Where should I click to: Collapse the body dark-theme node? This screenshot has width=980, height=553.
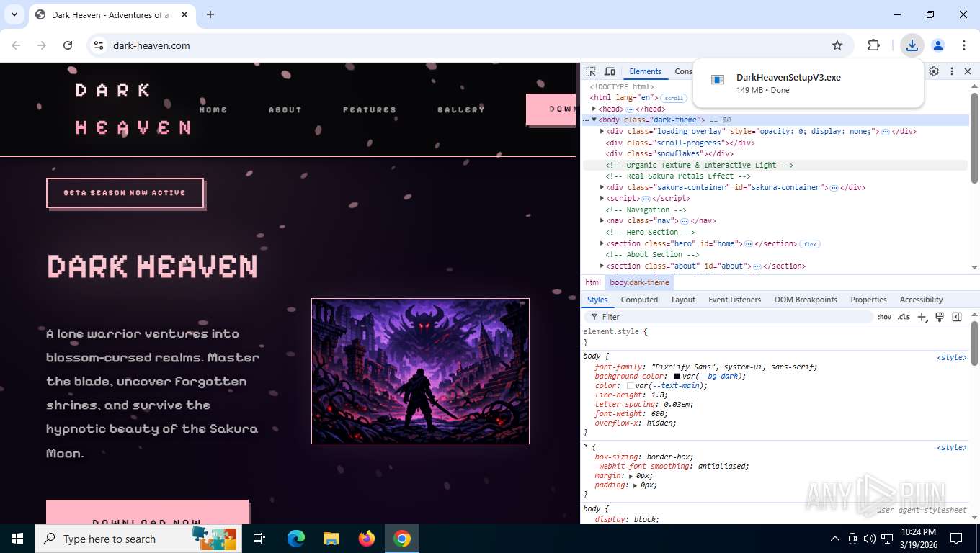[594, 120]
